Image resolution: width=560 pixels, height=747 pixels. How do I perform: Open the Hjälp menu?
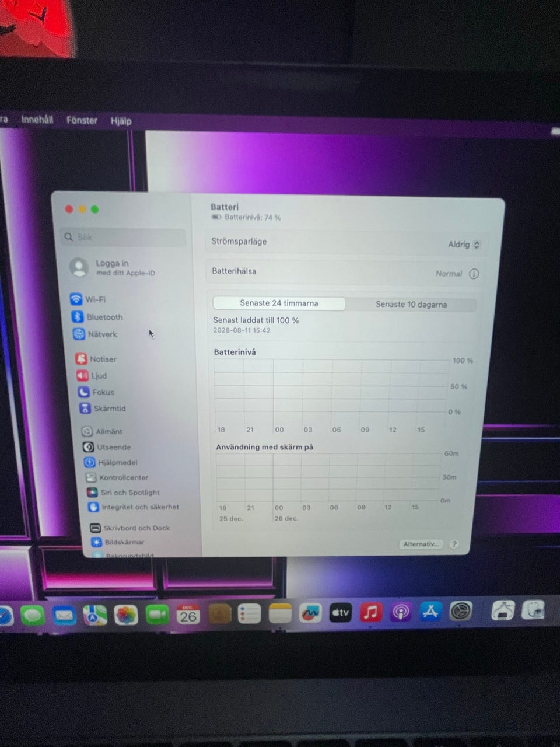(x=121, y=121)
